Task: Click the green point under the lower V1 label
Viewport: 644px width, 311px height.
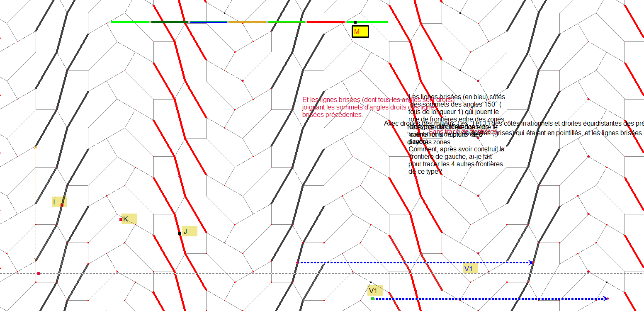Action: 373,299
